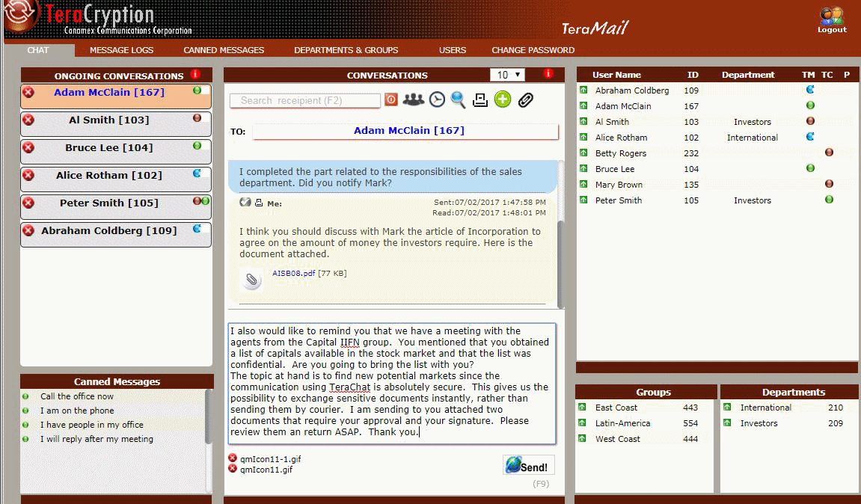Close the Adam McClain ongoing conversation
This screenshot has width=861, height=504.
(28, 92)
